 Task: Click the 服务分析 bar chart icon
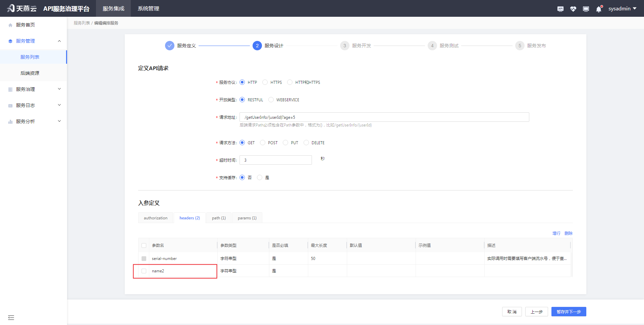point(10,121)
